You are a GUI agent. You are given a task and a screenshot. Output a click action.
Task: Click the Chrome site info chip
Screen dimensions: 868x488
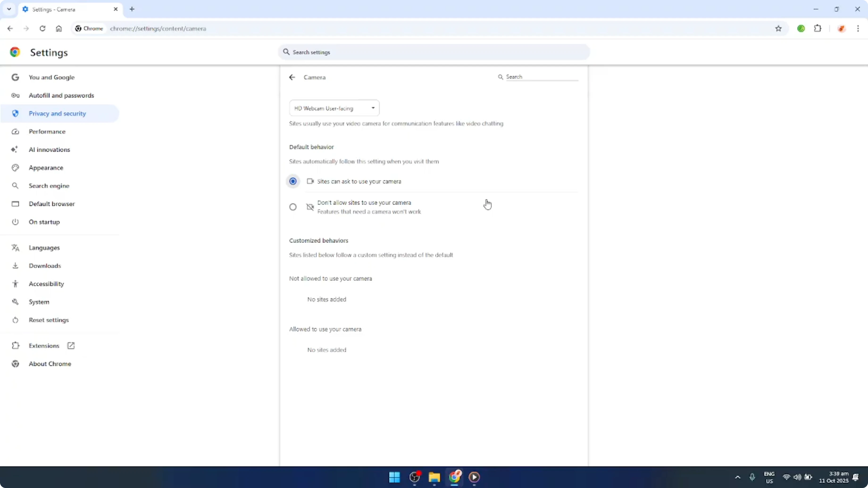(x=89, y=29)
